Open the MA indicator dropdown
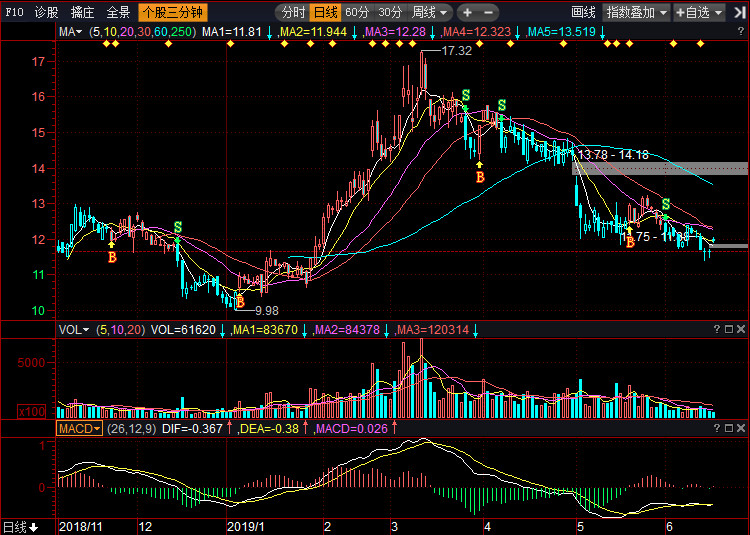The width and height of the screenshot is (750, 535). click(72, 33)
